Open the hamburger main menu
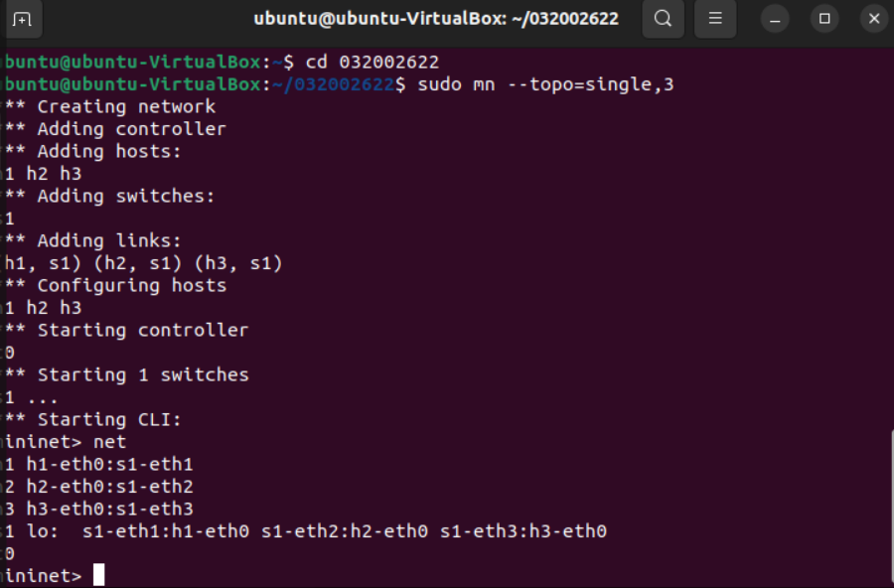The image size is (894, 588). click(x=715, y=19)
